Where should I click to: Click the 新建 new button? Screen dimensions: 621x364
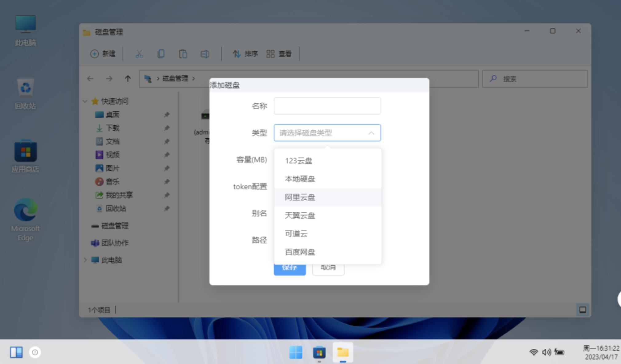(103, 54)
